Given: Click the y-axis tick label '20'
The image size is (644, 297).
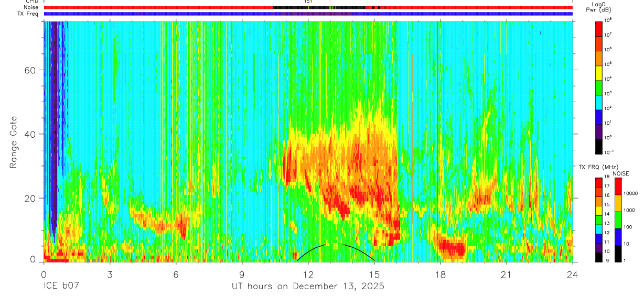Looking at the screenshot, I should pos(30,198).
